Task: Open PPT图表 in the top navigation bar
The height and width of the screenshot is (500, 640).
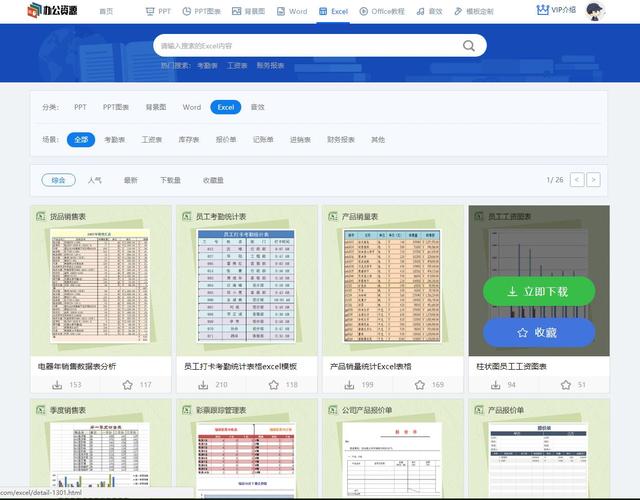Action: (202, 11)
